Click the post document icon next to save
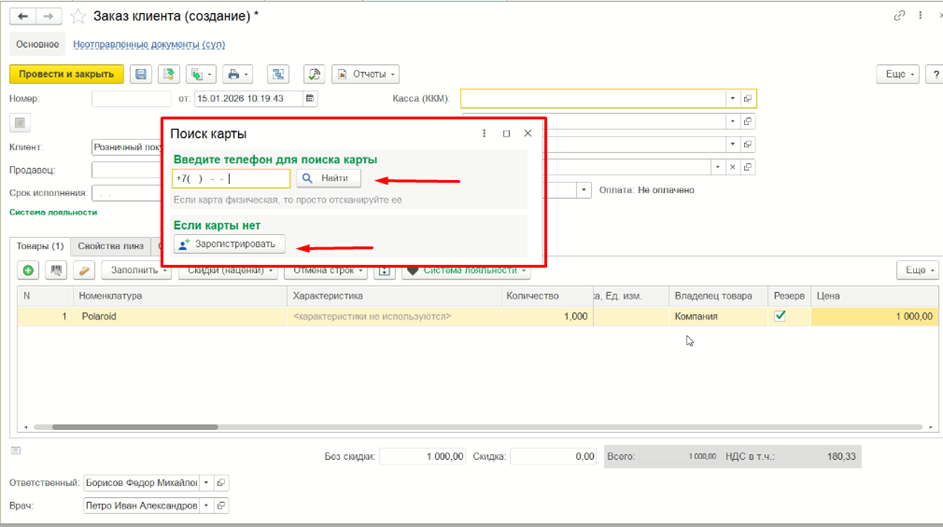This screenshot has height=527, width=943. point(169,74)
